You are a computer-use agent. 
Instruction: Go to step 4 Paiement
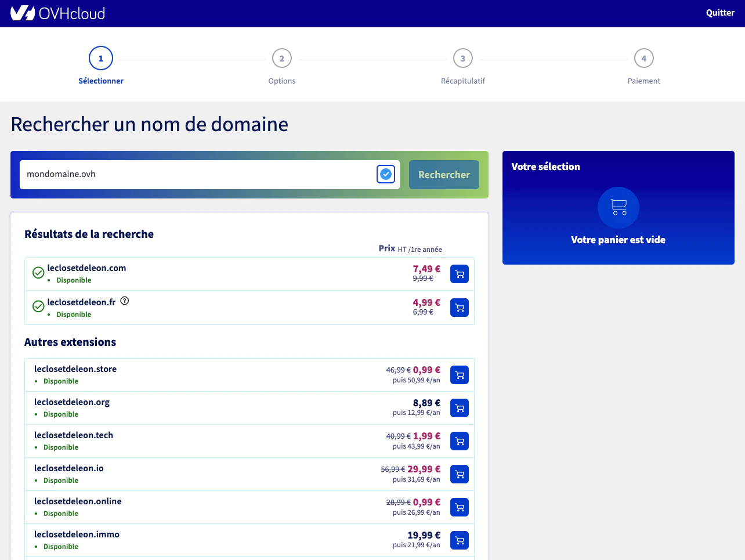click(644, 58)
